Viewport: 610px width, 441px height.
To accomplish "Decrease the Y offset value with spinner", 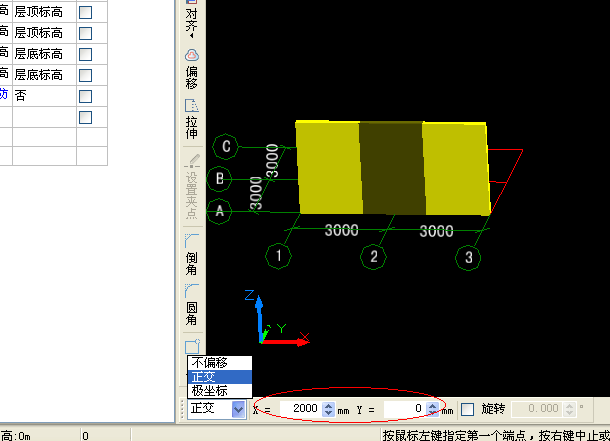I will point(432,413).
